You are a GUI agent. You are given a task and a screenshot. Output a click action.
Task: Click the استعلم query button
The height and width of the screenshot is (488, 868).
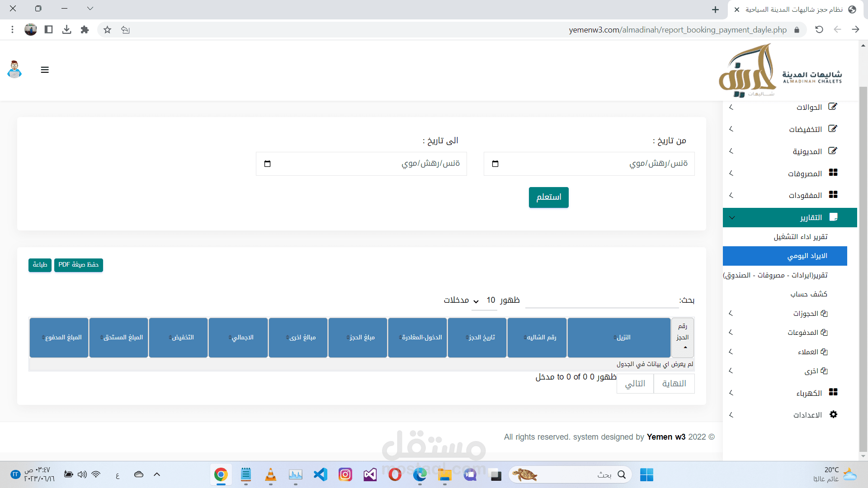point(548,197)
